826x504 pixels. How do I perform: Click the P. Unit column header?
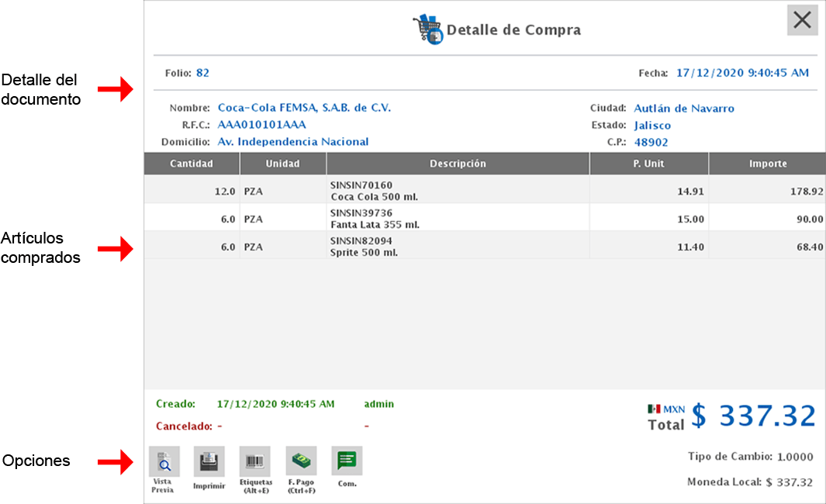(x=648, y=164)
